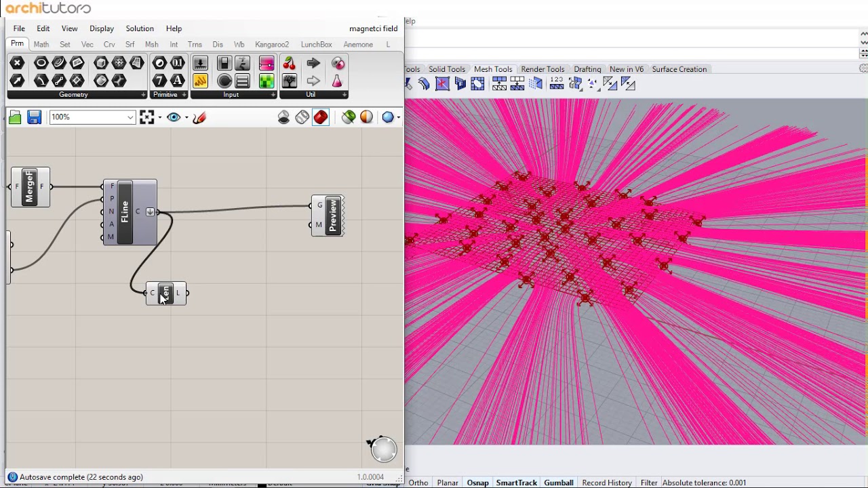This screenshot has width=868, height=488.
Task: Choose the pink flask icon in Util
Action: [337, 81]
